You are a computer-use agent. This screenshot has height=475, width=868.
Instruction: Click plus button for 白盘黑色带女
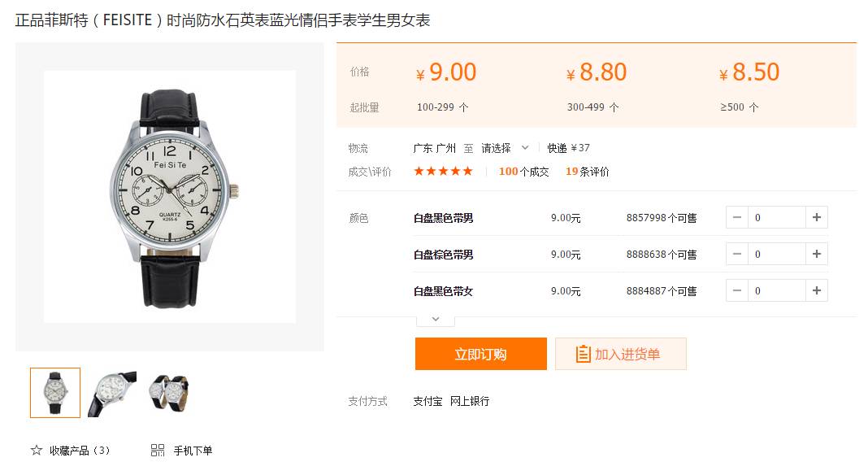[817, 290]
